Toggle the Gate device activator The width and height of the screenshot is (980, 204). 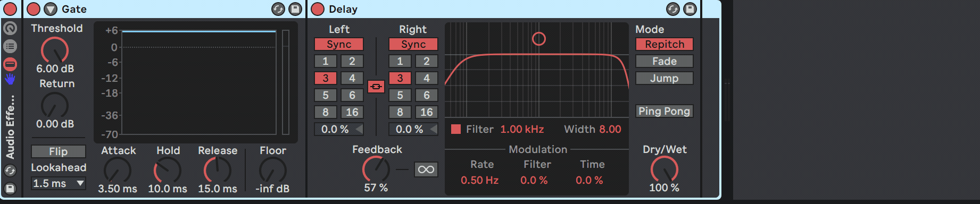(x=34, y=9)
